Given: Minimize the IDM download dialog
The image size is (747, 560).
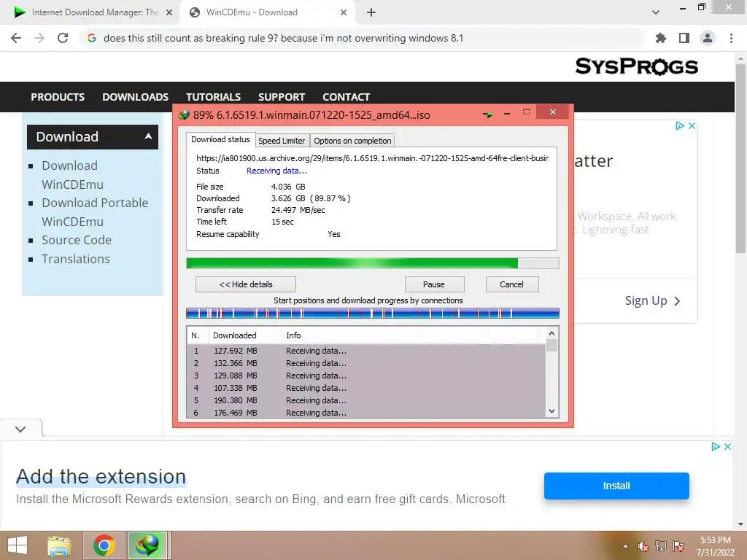Looking at the screenshot, I should 507,113.
